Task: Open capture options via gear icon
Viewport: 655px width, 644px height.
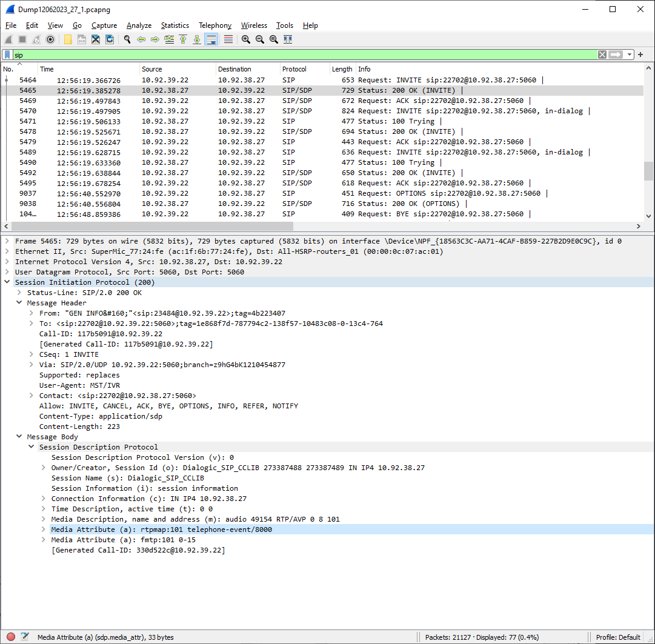Action: (50, 39)
